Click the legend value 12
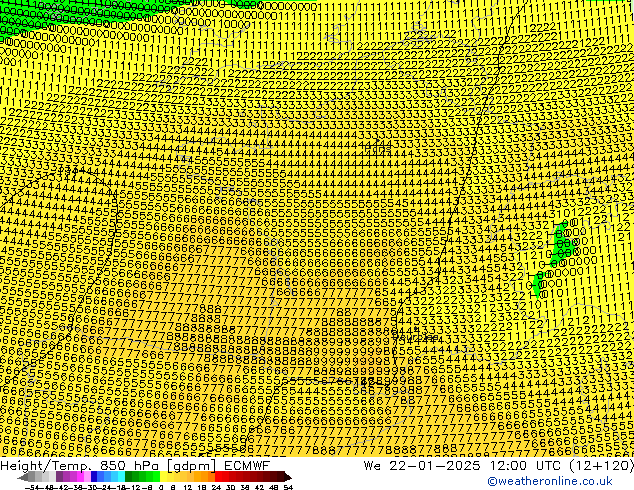The height and width of the screenshot is (490, 634). click(188, 488)
